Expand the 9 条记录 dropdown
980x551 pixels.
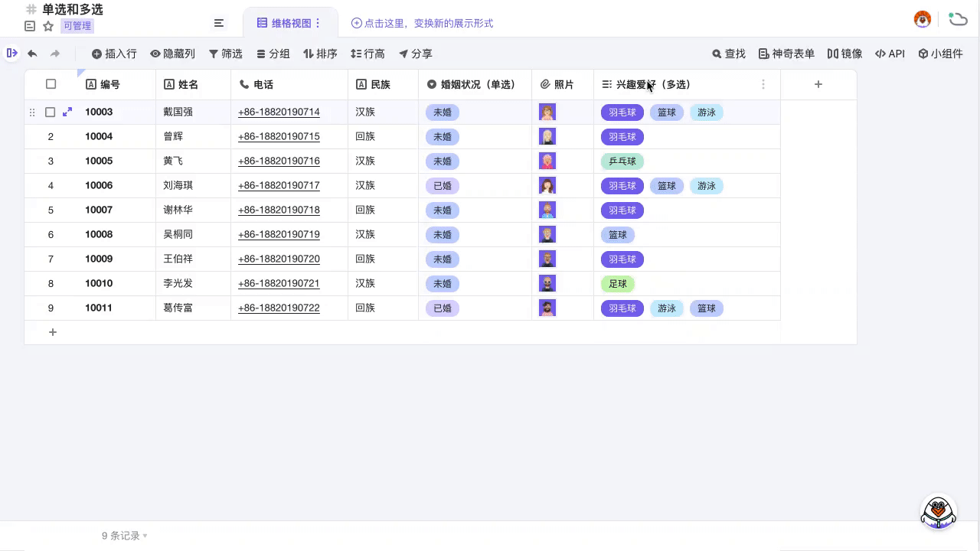click(123, 536)
